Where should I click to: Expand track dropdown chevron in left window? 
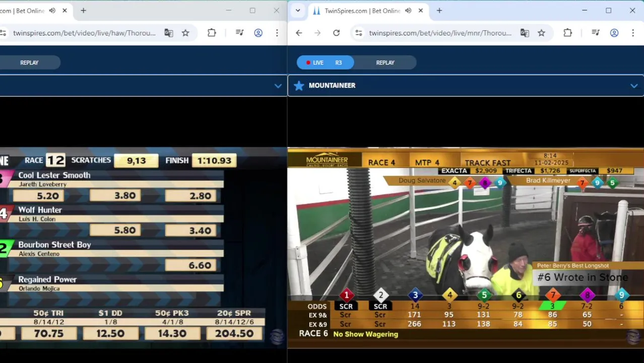(x=278, y=86)
